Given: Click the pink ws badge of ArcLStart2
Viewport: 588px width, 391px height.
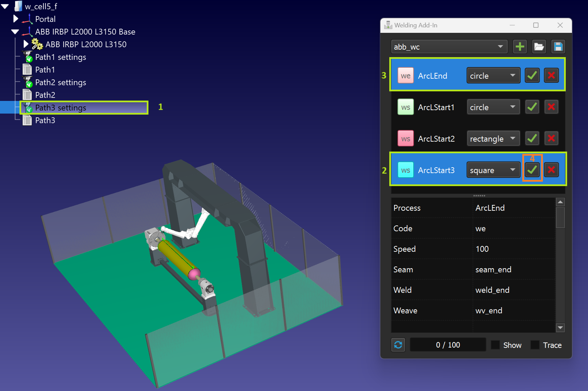Looking at the screenshot, I should coord(406,139).
